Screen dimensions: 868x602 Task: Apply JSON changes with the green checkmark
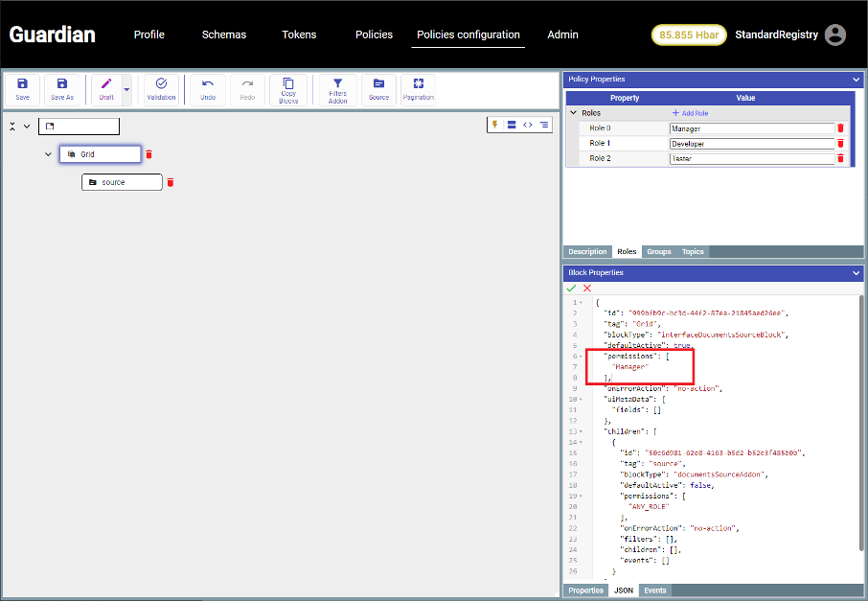pyautogui.click(x=572, y=288)
